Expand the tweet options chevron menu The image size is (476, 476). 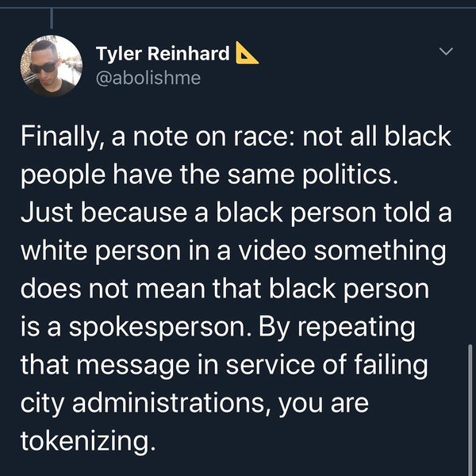pos(446,52)
